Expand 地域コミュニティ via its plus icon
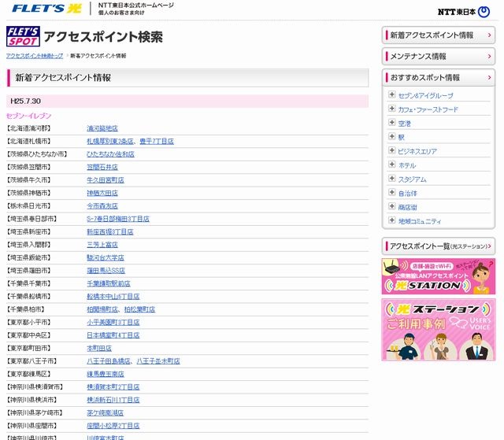Viewport: 504px width, 440px height. (x=391, y=220)
